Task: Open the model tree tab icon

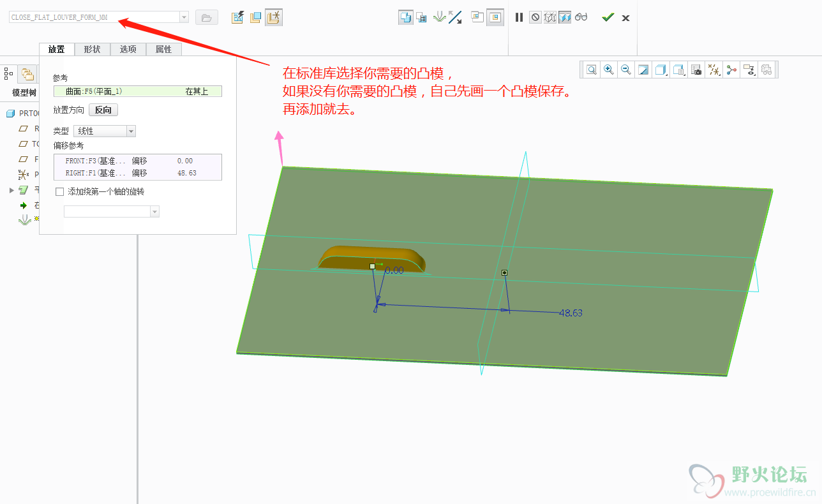Action: [x=8, y=74]
